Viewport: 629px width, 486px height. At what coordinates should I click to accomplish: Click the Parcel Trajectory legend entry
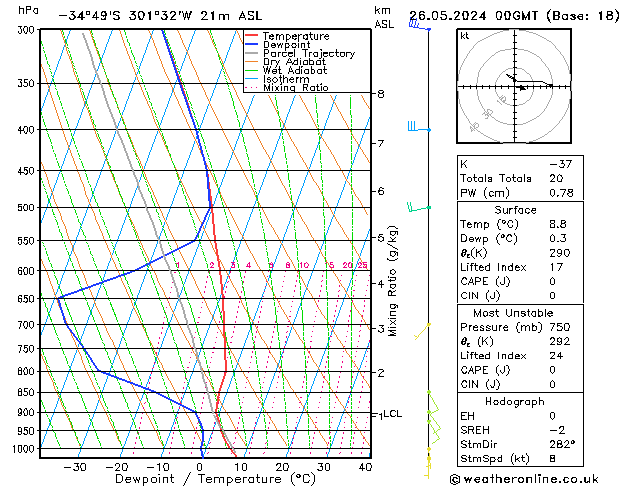(309, 53)
